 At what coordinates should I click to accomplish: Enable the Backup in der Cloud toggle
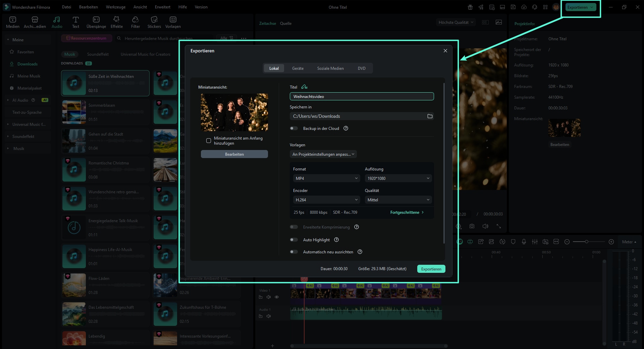294,128
